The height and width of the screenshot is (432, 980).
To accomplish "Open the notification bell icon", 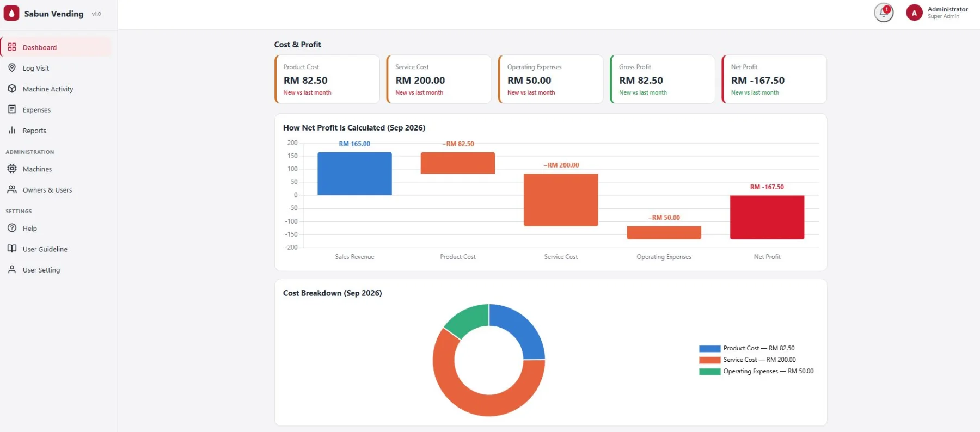I will click(883, 13).
